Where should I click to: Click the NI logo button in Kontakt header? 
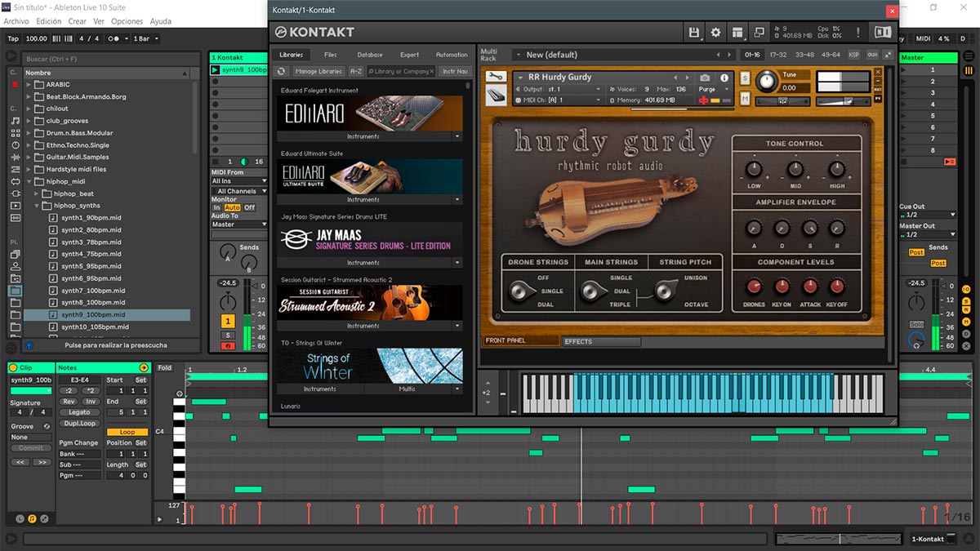tap(883, 32)
